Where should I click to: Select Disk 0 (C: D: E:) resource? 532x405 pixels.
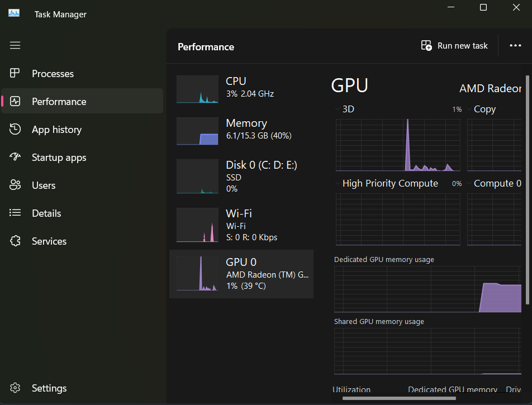[x=241, y=177]
